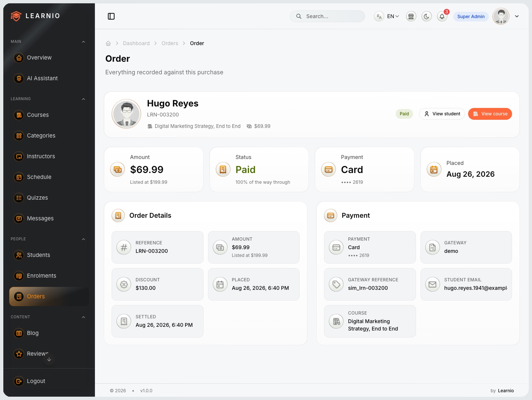
Task: Go to Courses in sidebar
Action: coord(49,115)
